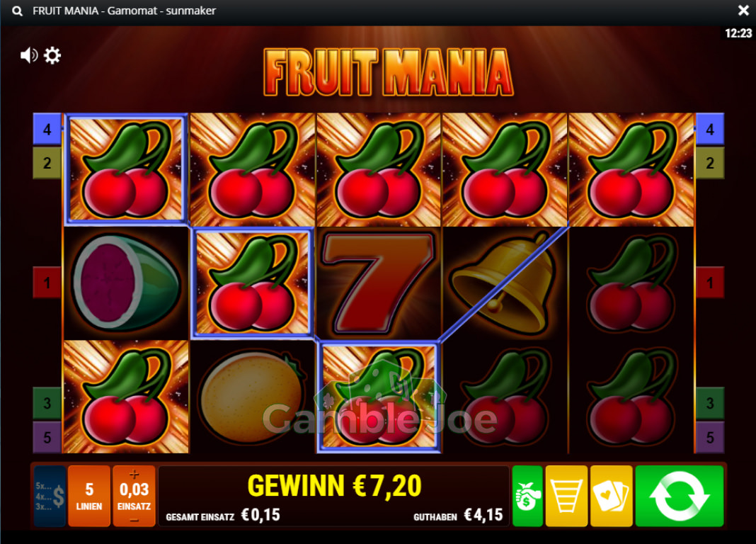Mute the game sound with the speaker icon

click(28, 55)
